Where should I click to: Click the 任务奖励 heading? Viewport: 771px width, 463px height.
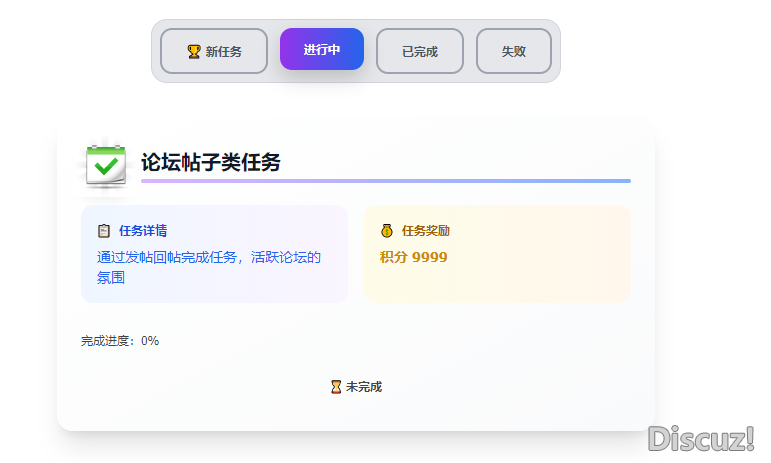click(x=426, y=231)
